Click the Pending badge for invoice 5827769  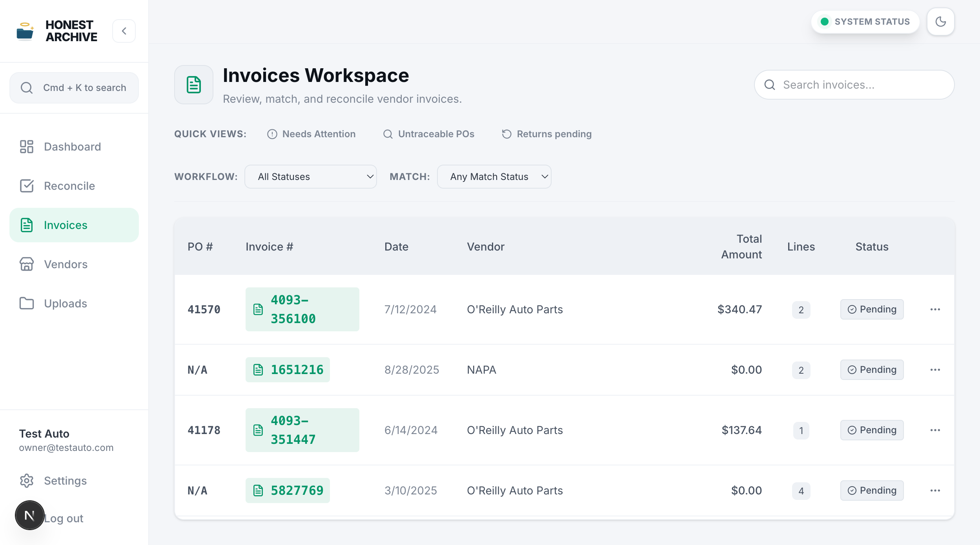872,490
